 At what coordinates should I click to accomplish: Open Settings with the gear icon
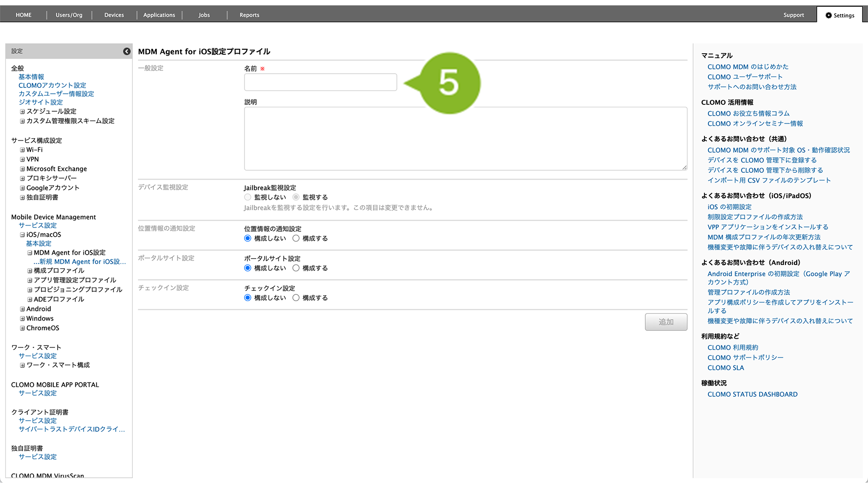840,15
